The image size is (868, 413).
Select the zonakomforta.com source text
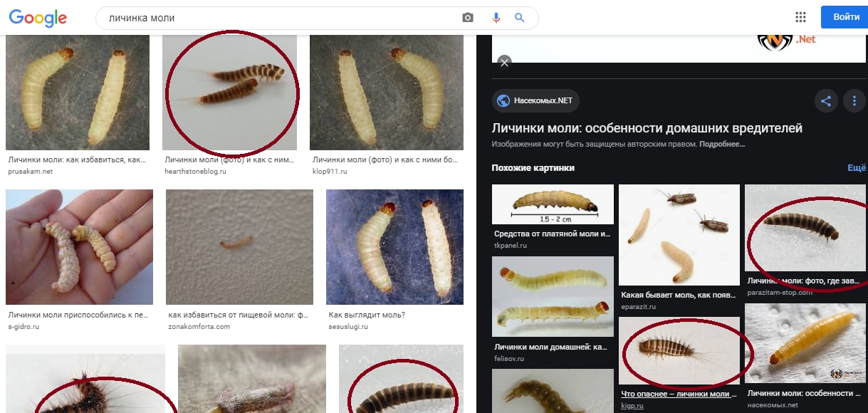pyautogui.click(x=199, y=326)
